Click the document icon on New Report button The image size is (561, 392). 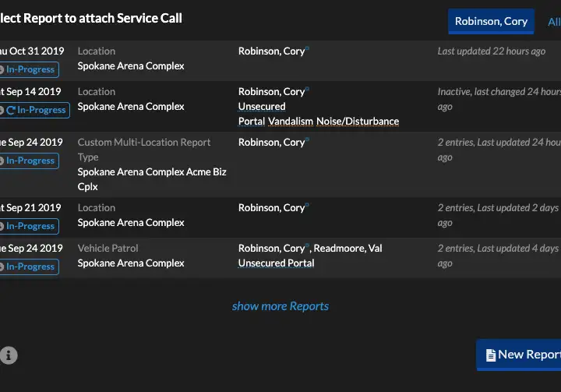point(491,355)
